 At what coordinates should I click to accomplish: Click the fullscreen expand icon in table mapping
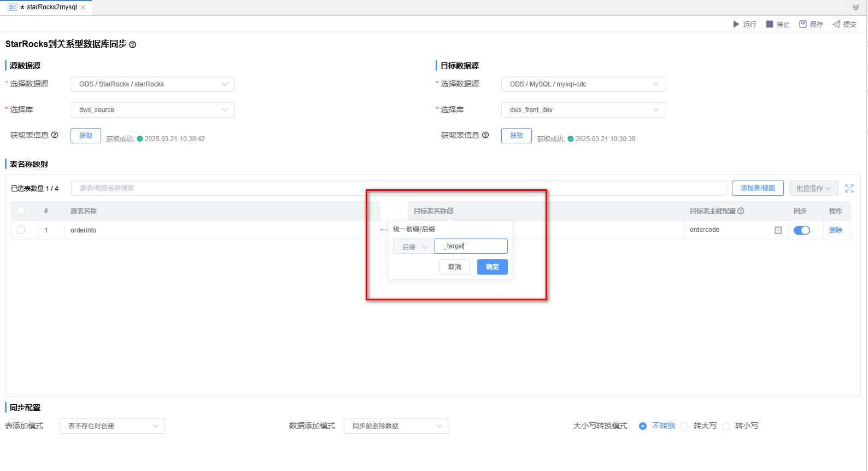pos(849,188)
